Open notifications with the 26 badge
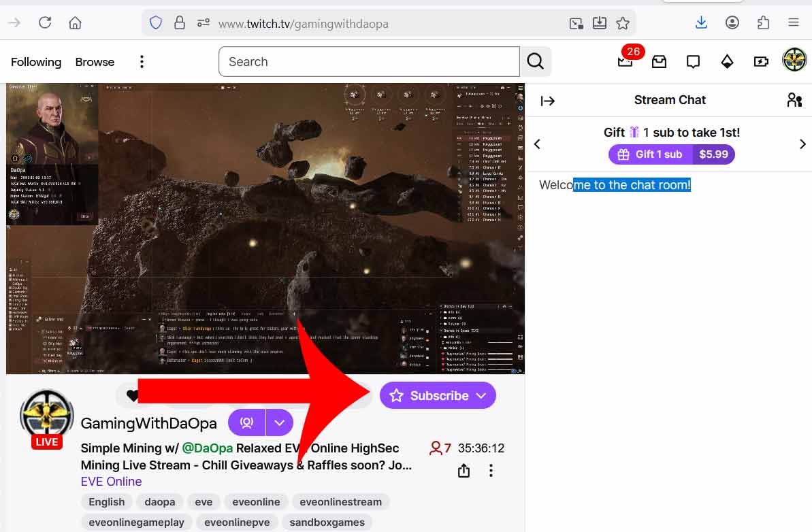 coord(626,62)
